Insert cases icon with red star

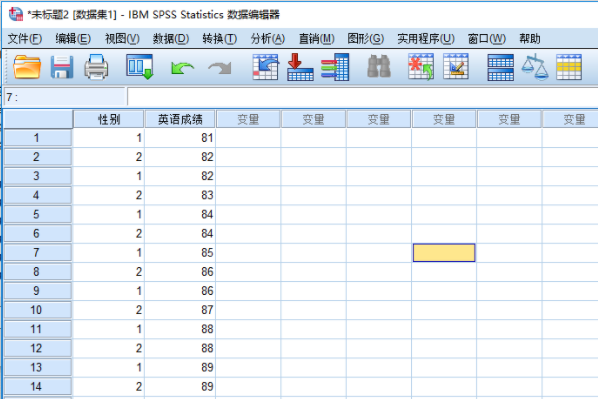(x=421, y=67)
